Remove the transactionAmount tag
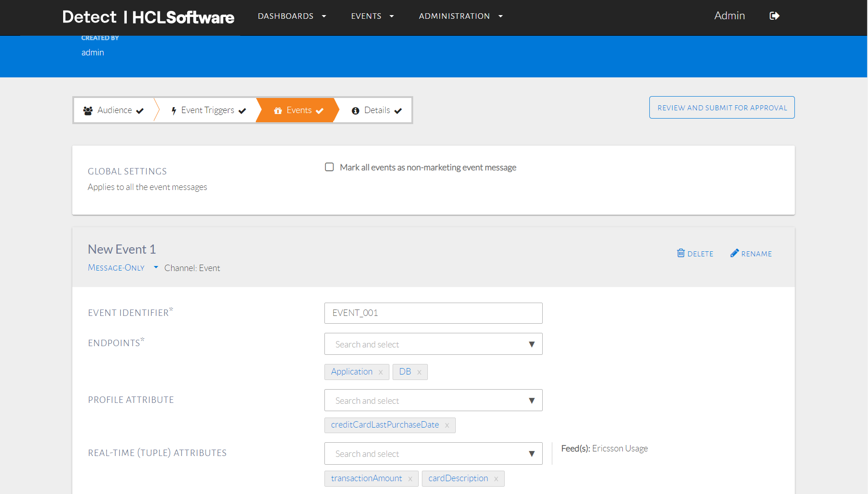The image size is (868, 494). pyautogui.click(x=410, y=479)
